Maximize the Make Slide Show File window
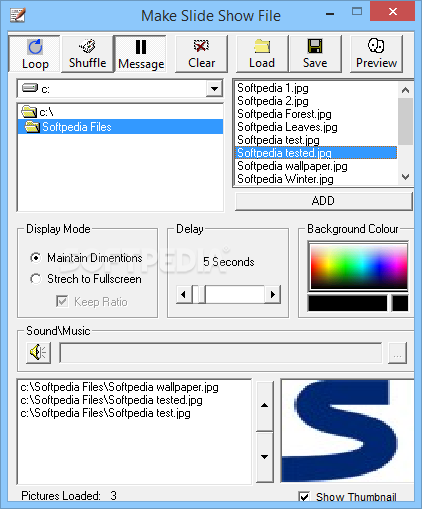 tap(357, 12)
